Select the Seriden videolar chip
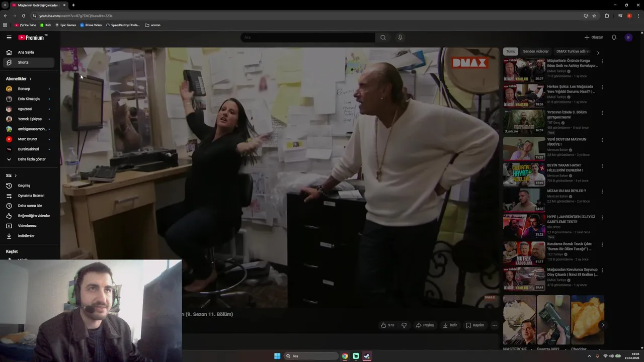This screenshot has height=362, width=644. pos(535,51)
